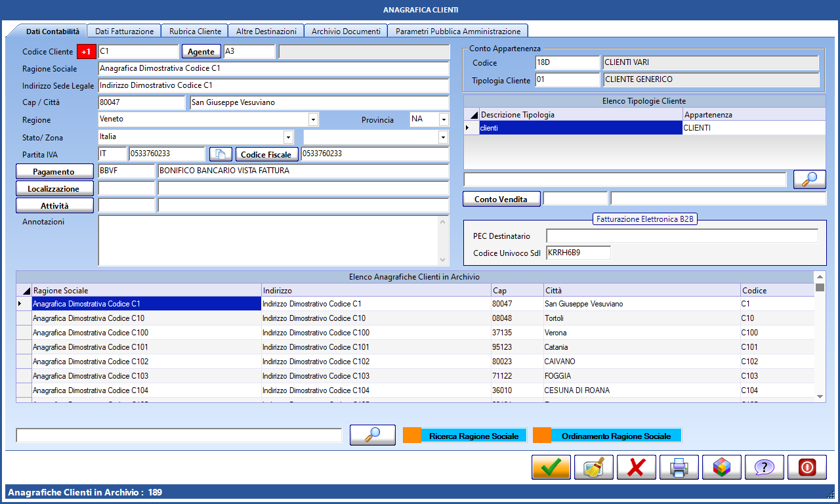The width and height of the screenshot is (840, 504).
Task: Search customer types with the magnifier icon
Action: click(810, 179)
